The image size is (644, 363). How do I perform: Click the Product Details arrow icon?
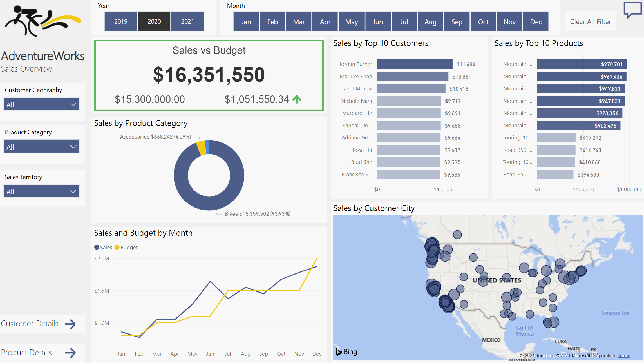point(70,353)
